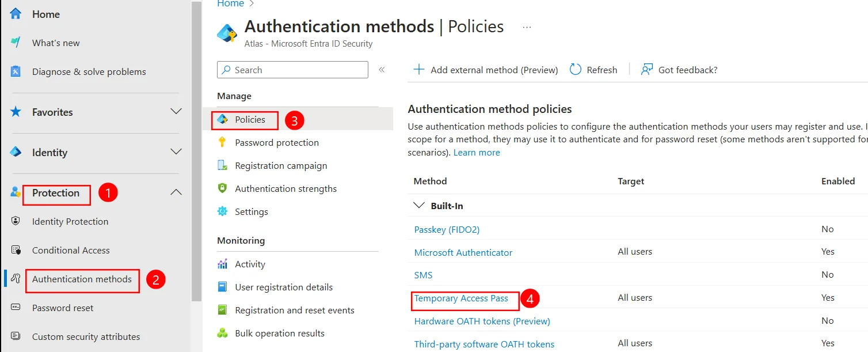Click the Refresh button label
Image resolution: width=868 pixels, height=352 pixels.
(x=602, y=70)
